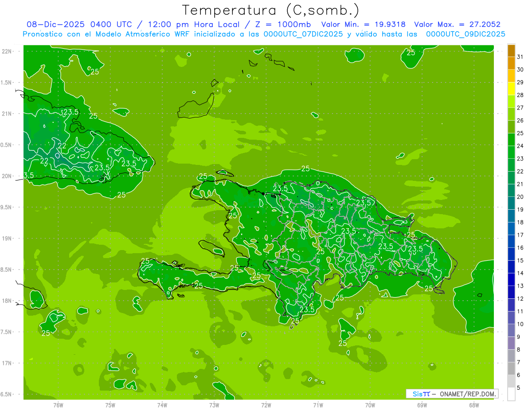Click the "7.5N" latitude axis label
The height and width of the screenshot is (411, 532).
[5, 332]
